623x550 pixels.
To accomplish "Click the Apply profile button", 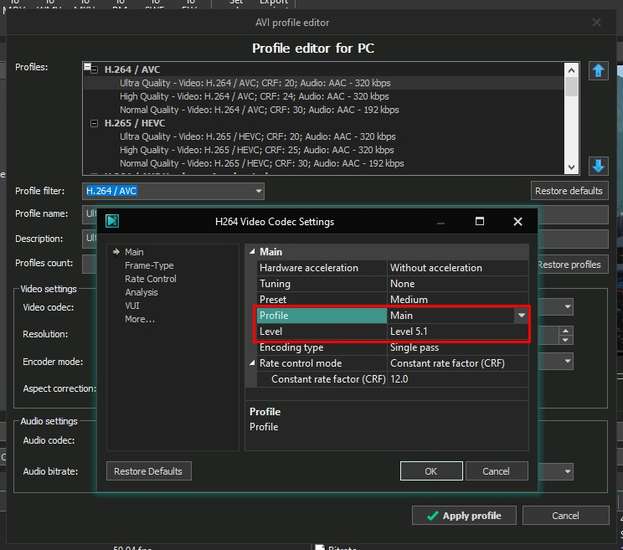I will [x=464, y=515].
